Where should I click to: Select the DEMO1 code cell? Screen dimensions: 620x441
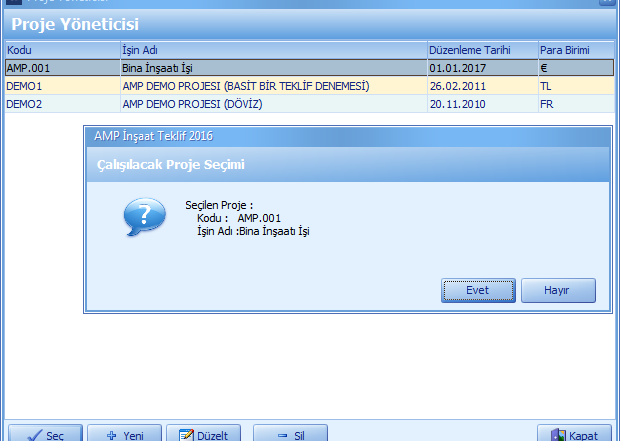pos(60,86)
